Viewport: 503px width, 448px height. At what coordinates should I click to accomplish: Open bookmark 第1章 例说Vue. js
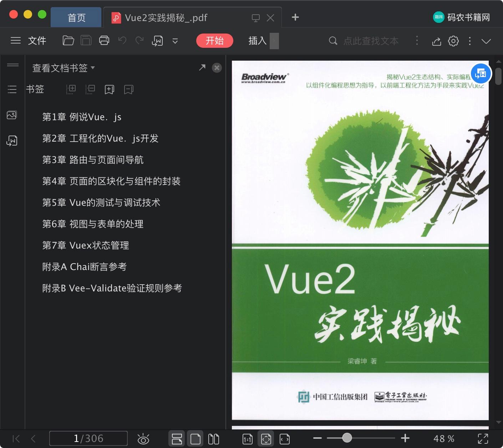click(x=82, y=117)
